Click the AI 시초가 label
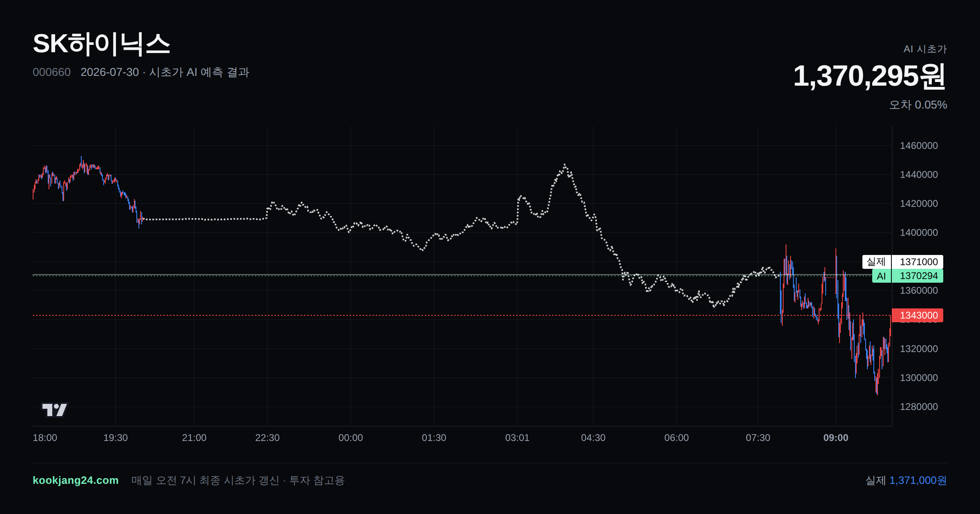Image resolution: width=980 pixels, height=514 pixels. pyautogui.click(x=925, y=49)
